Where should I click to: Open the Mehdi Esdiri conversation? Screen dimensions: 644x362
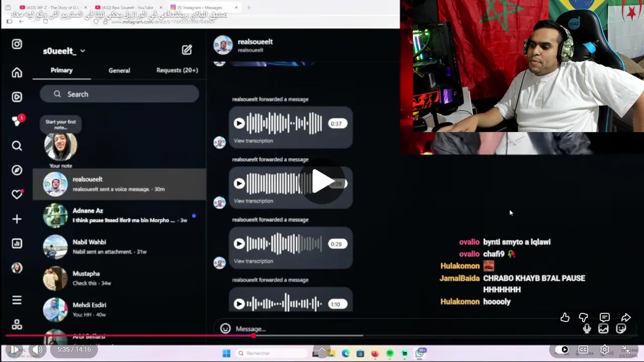click(x=119, y=309)
